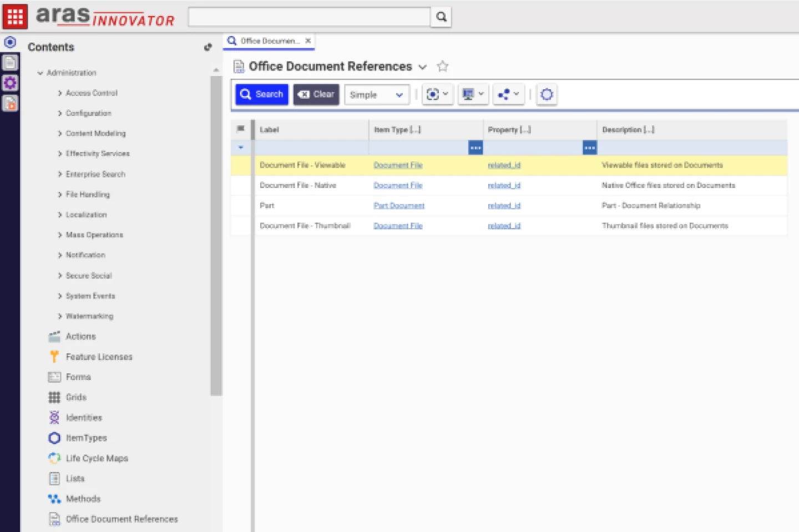This screenshot has width=799, height=532.
Task: Select the Document File - Thumbnail row label
Action: 305,226
